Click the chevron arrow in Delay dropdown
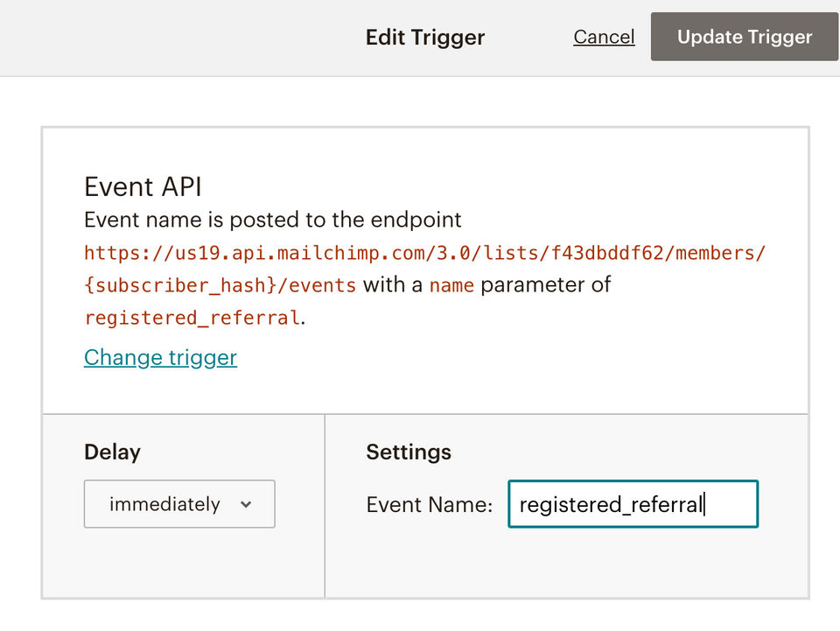The height and width of the screenshot is (631, 840). click(246, 505)
